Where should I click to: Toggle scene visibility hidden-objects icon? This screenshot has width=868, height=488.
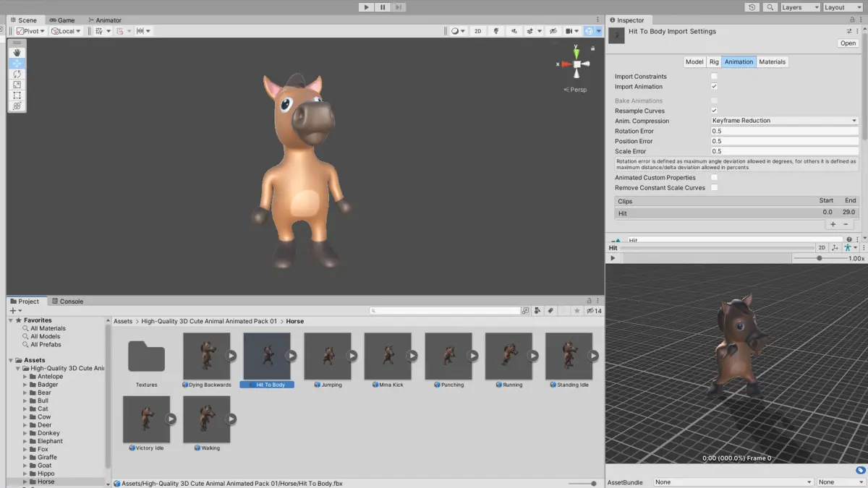point(553,31)
